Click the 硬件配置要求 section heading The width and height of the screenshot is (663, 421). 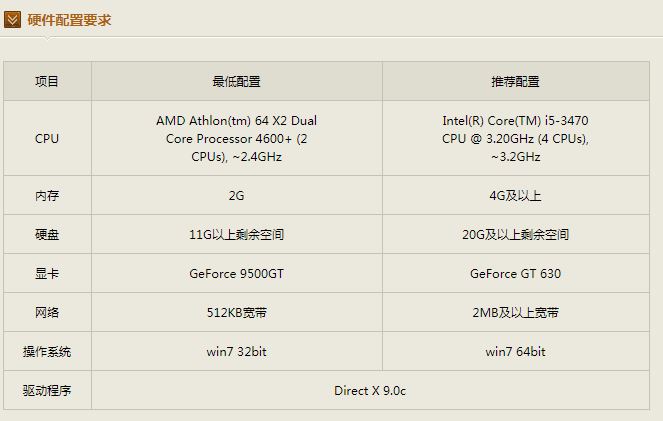tap(69, 19)
